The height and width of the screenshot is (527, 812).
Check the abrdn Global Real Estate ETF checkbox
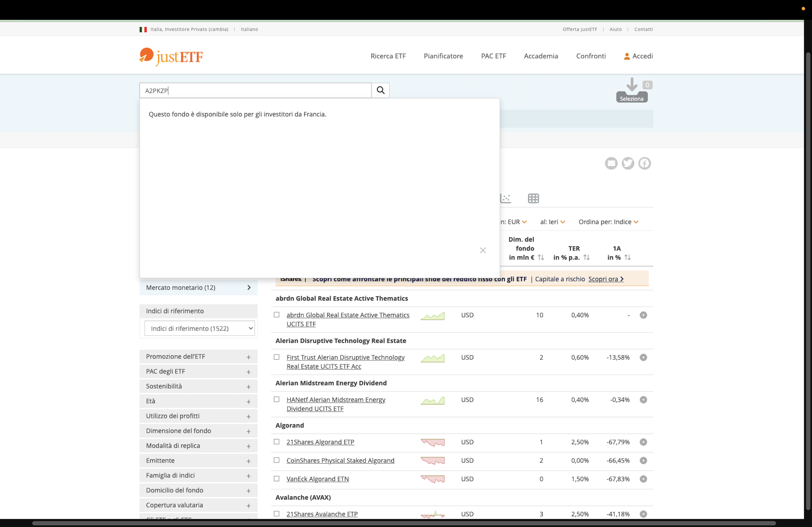(277, 315)
